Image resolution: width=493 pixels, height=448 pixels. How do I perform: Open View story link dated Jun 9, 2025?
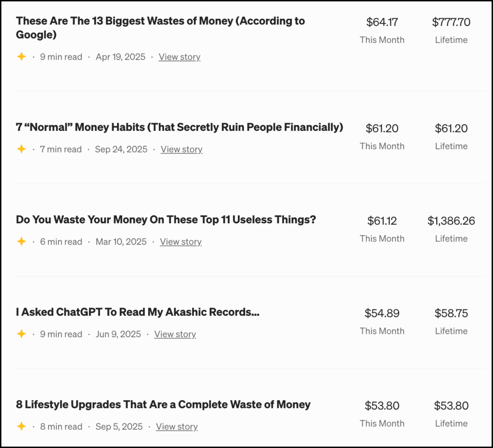pos(175,334)
